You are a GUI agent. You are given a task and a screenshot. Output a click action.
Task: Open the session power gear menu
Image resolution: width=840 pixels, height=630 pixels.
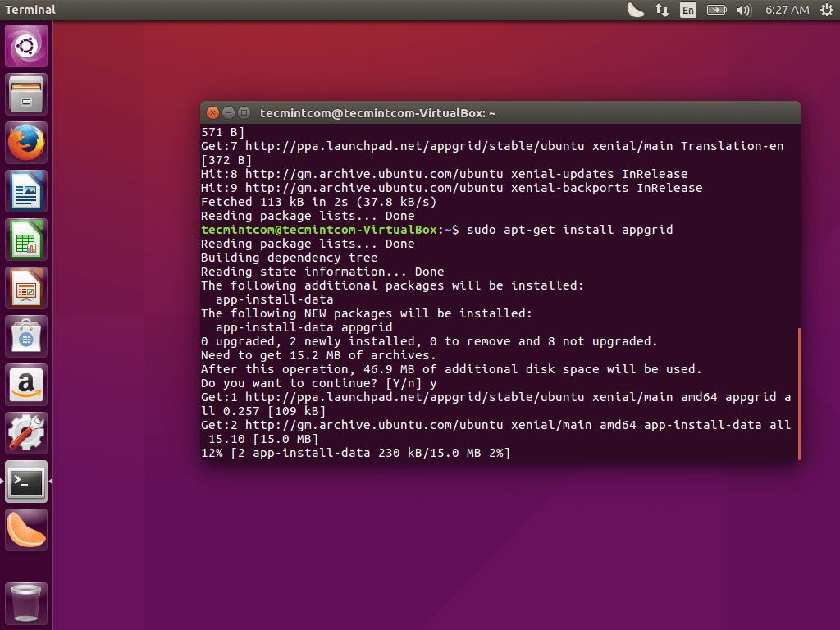[x=826, y=10]
